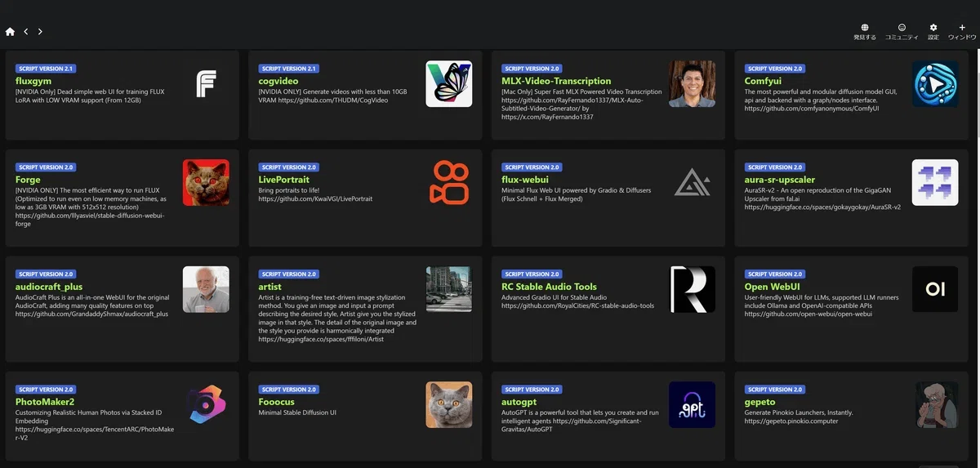Click the RC Stable Audio Tools R logo
This screenshot has height=468, width=980.
(692, 289)
